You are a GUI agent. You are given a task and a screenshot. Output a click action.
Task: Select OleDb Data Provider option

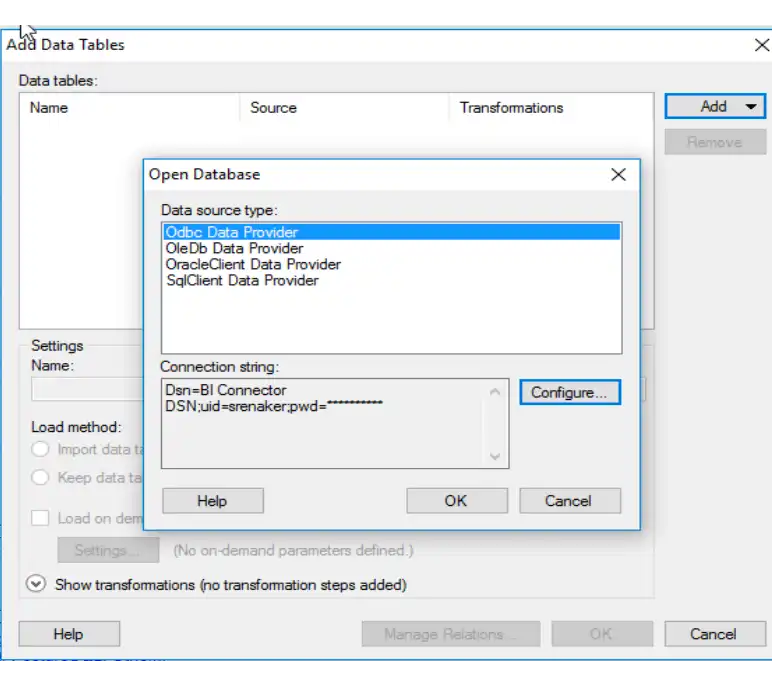point(234,248)
